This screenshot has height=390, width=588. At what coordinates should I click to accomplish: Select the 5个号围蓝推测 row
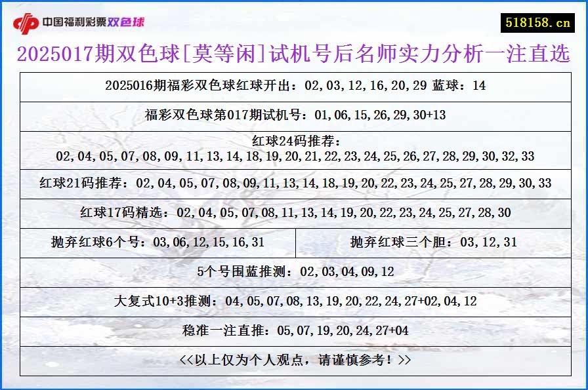point(294,272)
